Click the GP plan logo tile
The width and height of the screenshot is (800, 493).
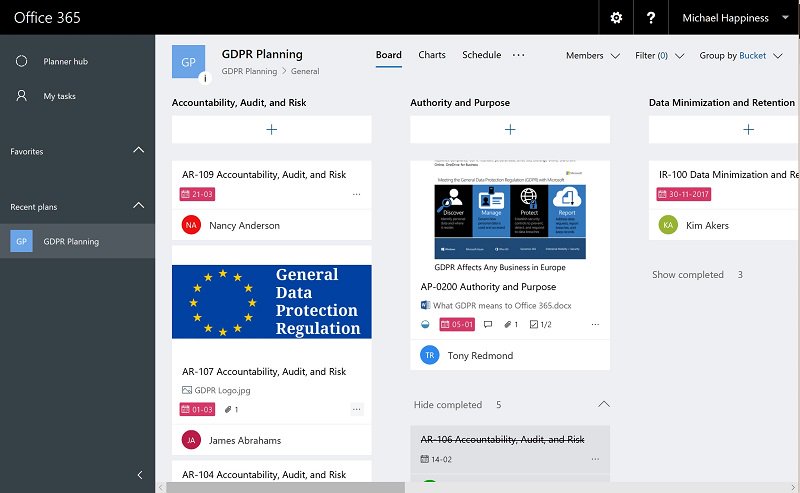[188, 62]
